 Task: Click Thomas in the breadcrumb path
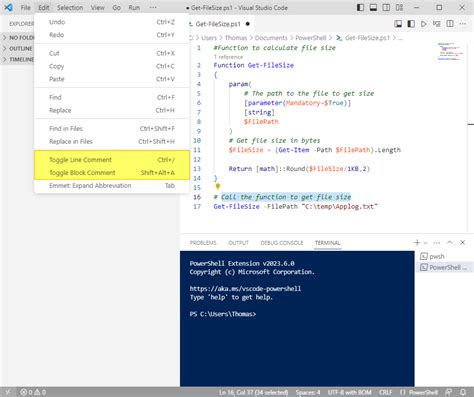(236, 38)
